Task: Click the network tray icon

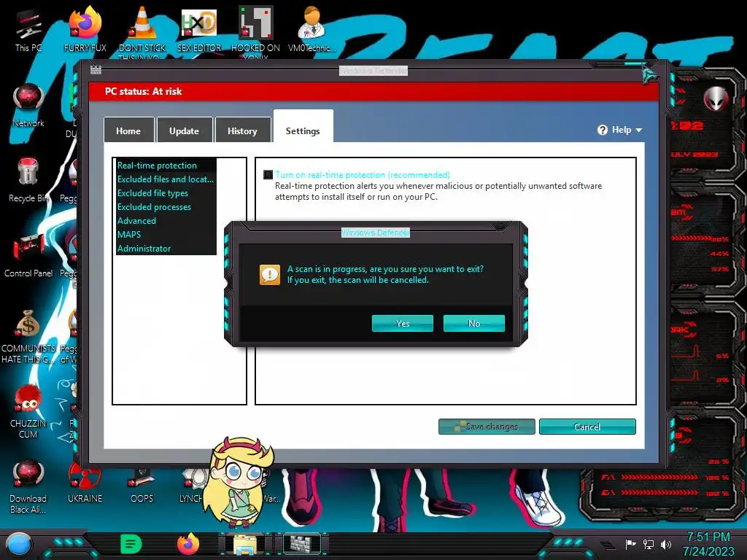Action: click(x=649, y=544)
